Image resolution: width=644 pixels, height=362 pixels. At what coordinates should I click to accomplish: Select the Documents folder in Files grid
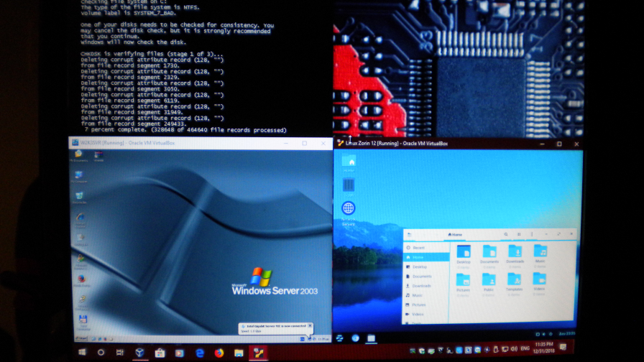pos(489,255)
